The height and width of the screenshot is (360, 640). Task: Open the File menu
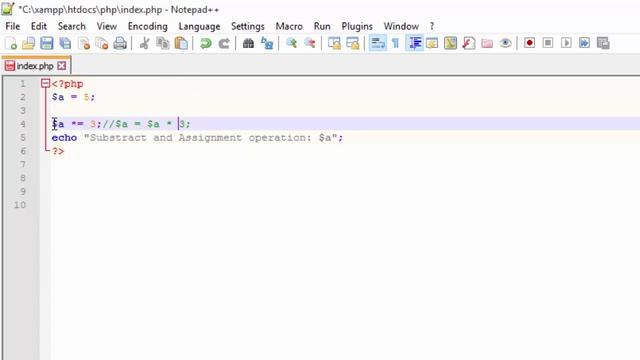click(x=13, y=26)
